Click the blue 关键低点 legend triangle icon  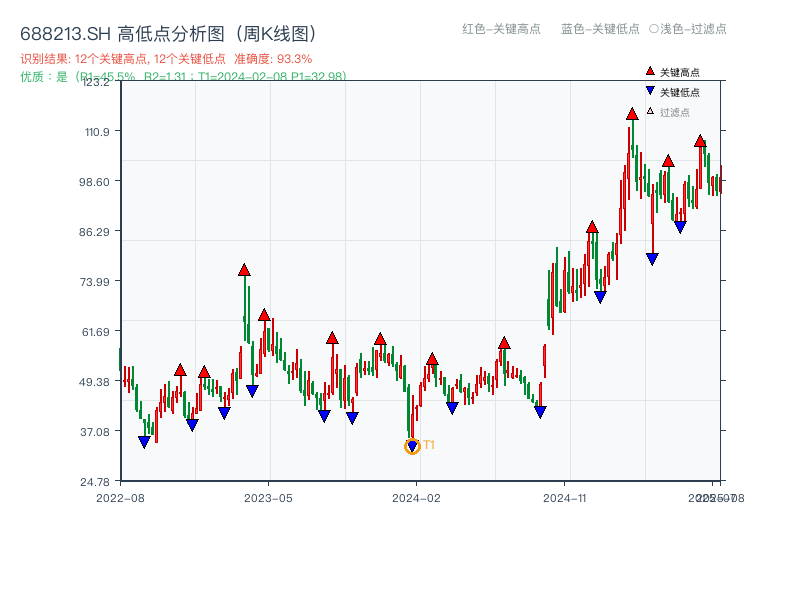click(x=649, y=90)
